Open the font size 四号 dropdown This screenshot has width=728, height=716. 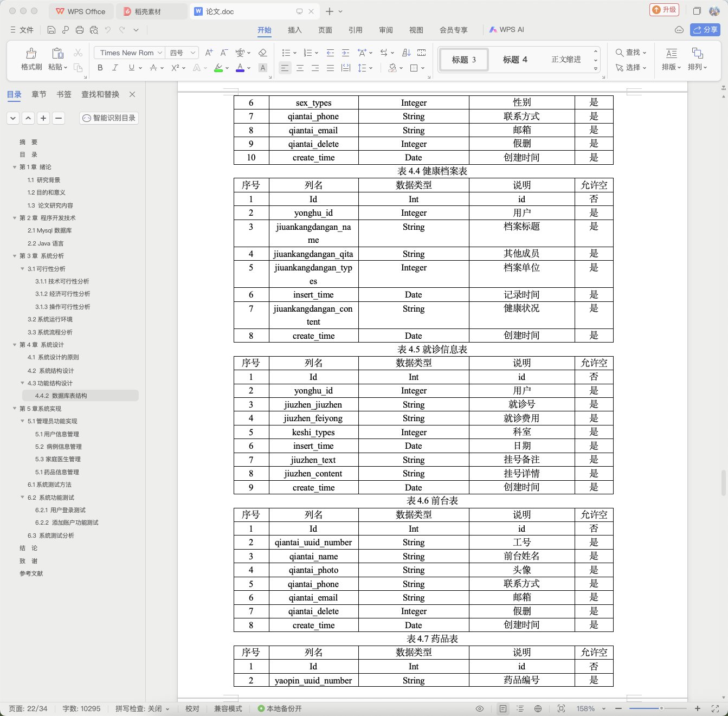pos(182,53)
